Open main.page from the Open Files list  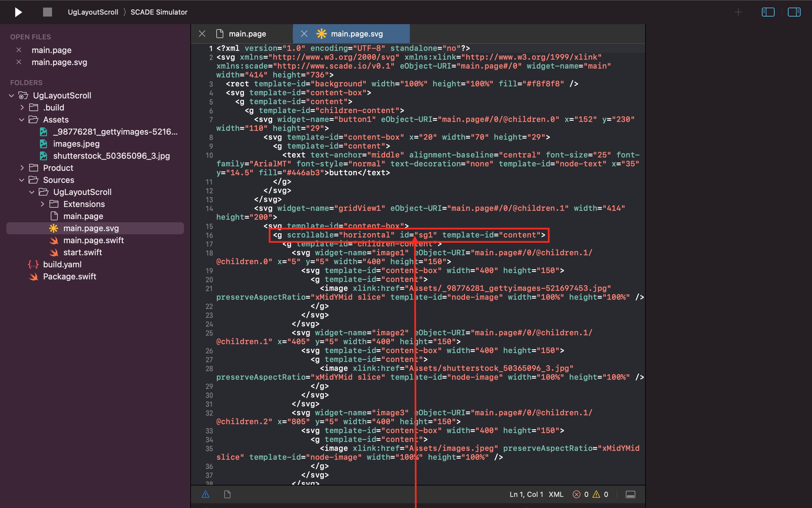click(x=51, y=50)
